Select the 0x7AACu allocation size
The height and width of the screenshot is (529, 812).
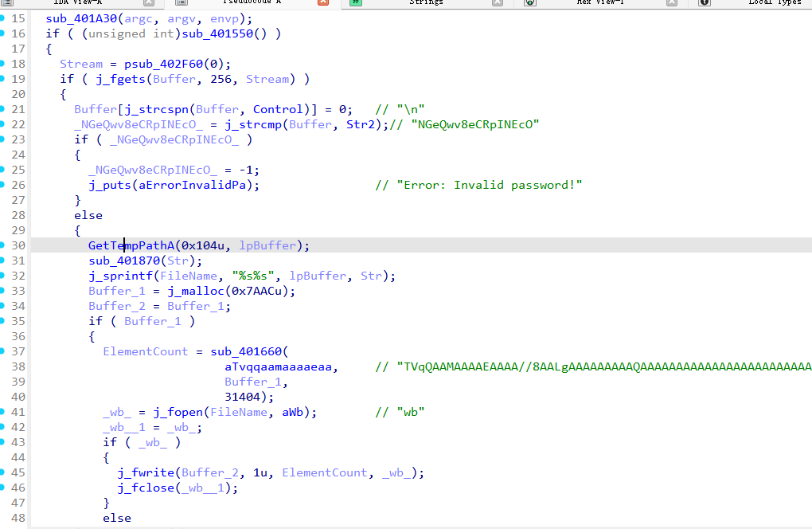coord(256,291)
